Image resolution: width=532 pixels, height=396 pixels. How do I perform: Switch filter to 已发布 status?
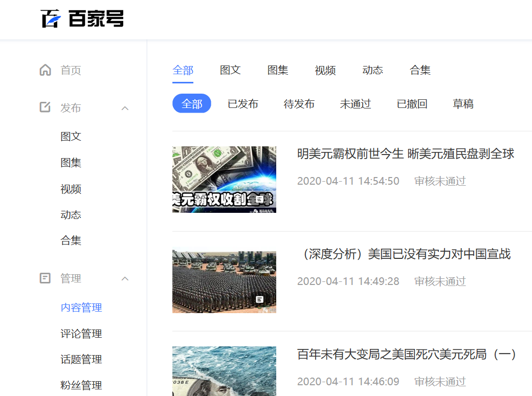[242, 103]
